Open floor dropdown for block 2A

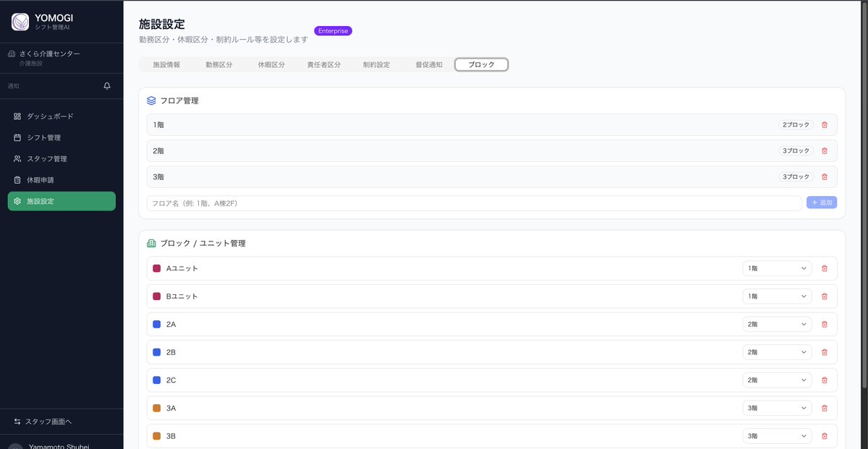(778, 325)
